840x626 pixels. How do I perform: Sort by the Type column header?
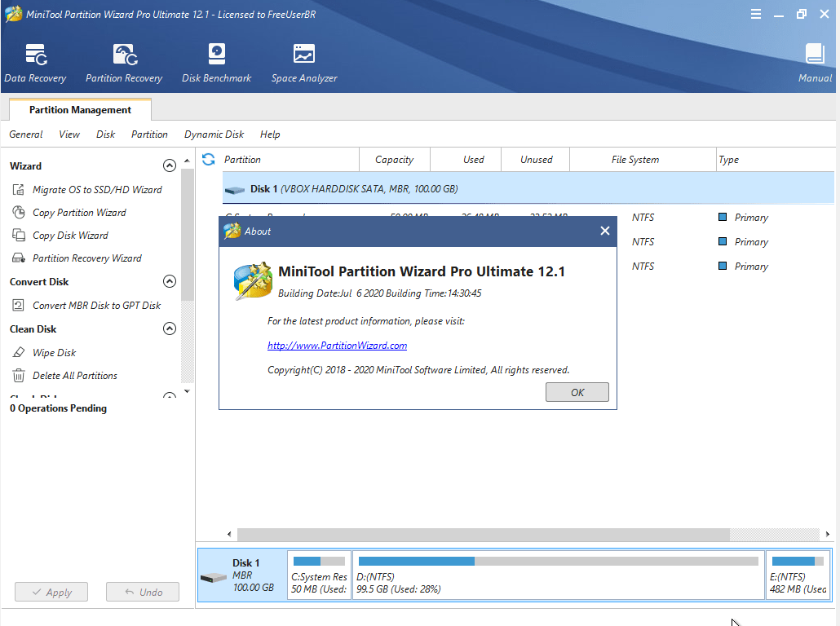[x=776, y=160]
